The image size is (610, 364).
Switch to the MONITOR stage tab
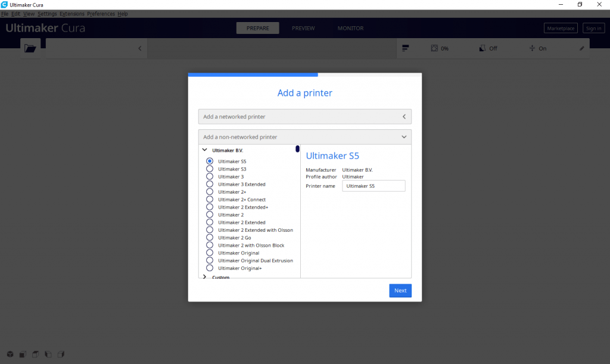(350, 28)
